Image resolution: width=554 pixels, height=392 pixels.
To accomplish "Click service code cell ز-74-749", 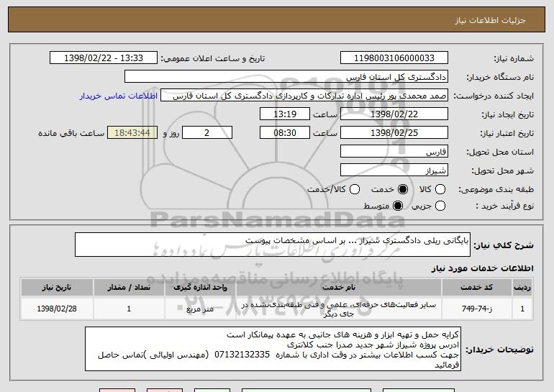I will [476, 309].
